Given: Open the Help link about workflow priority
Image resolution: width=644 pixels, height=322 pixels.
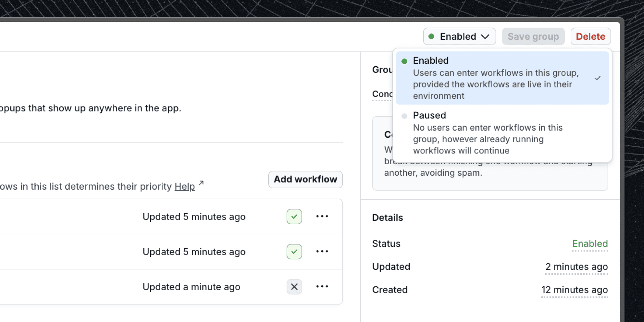Looking at the screenshot, I should [185, 186].
